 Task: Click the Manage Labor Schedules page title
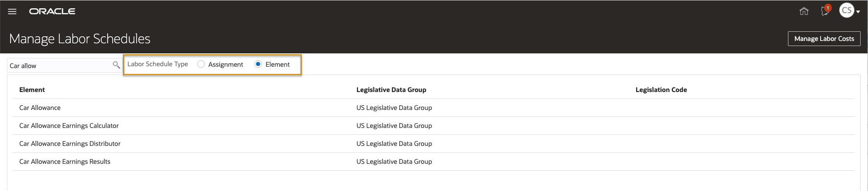[80, 39]
